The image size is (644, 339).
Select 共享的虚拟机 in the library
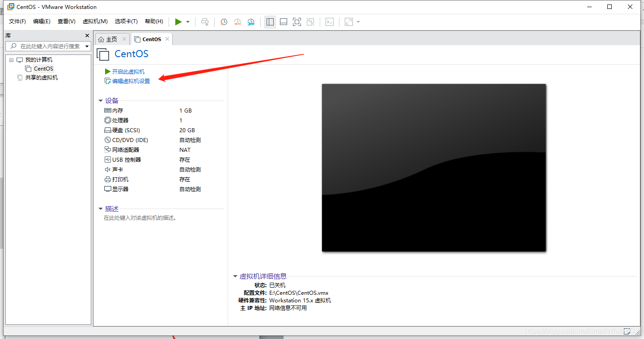[x=42, y=78]
